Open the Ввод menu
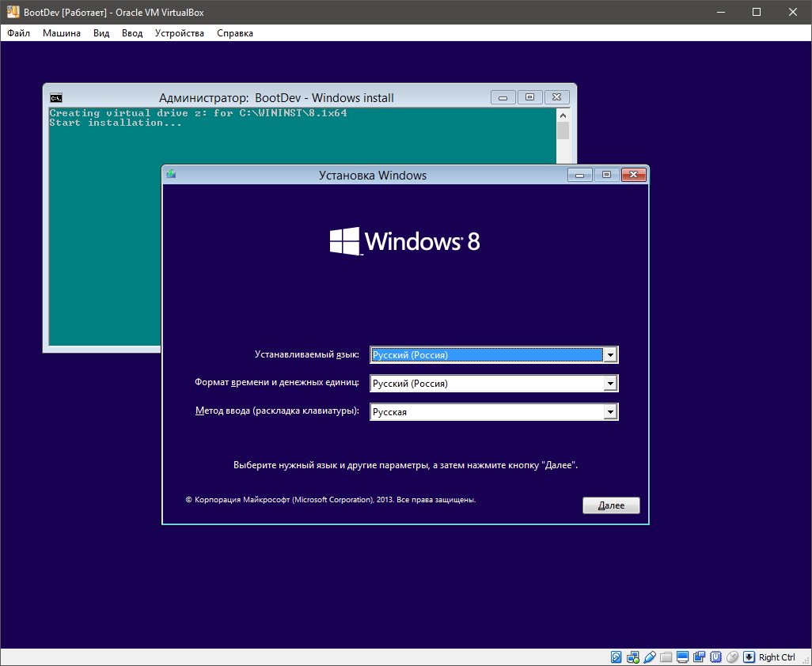812x666 pixels. 132,33
